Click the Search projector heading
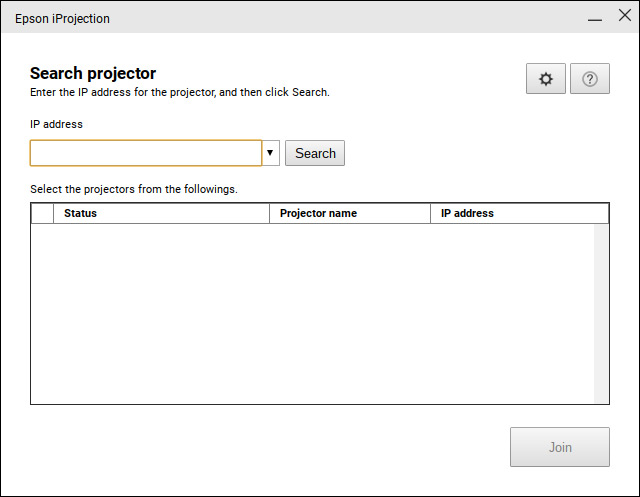640x497 pixels. click(93, 73)
